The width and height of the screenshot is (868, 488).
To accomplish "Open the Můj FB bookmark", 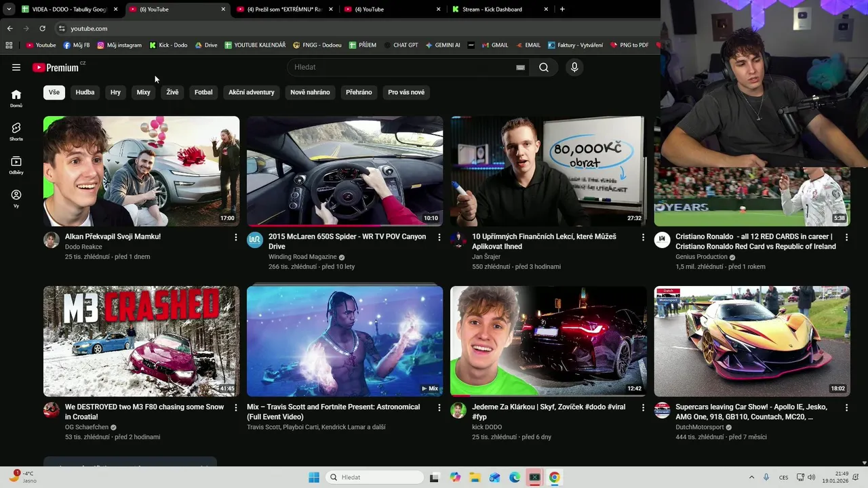I will (x=77, y=45).
